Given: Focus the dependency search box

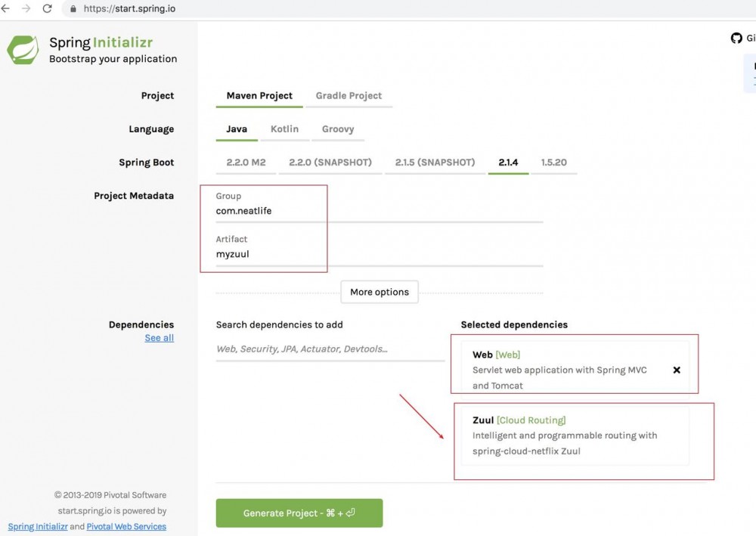Looking at the screenshot, I should point(330,349).
